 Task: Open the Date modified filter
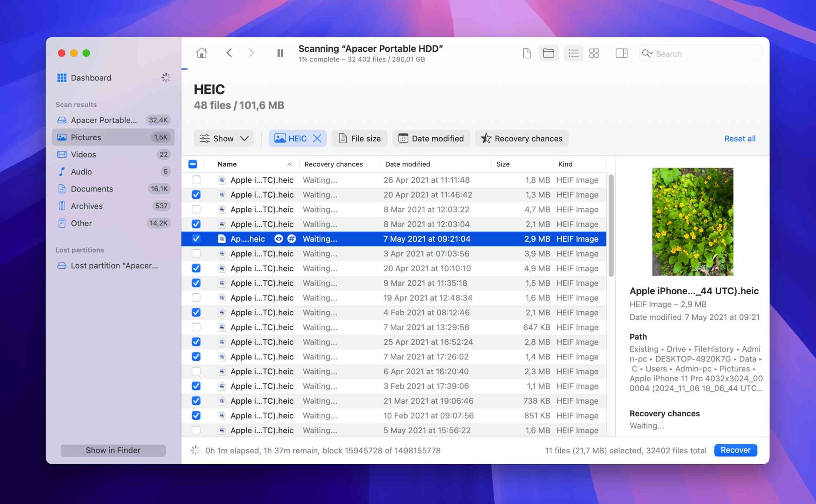tap(431, 139)
